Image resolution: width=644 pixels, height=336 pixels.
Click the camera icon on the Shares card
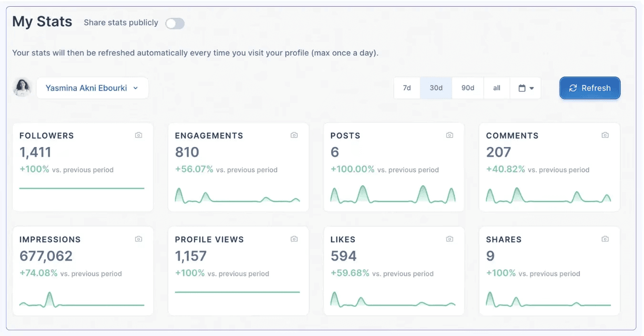tap(605, 239)
